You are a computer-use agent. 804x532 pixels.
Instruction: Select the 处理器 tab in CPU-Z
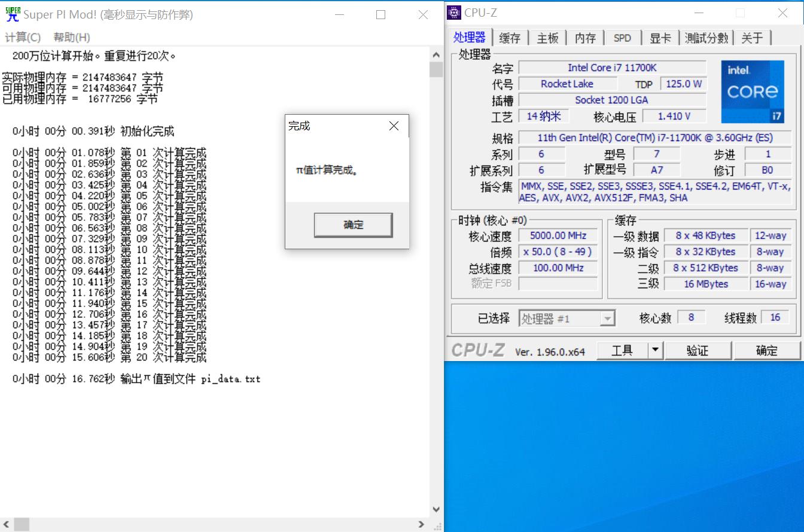point(469,37)
